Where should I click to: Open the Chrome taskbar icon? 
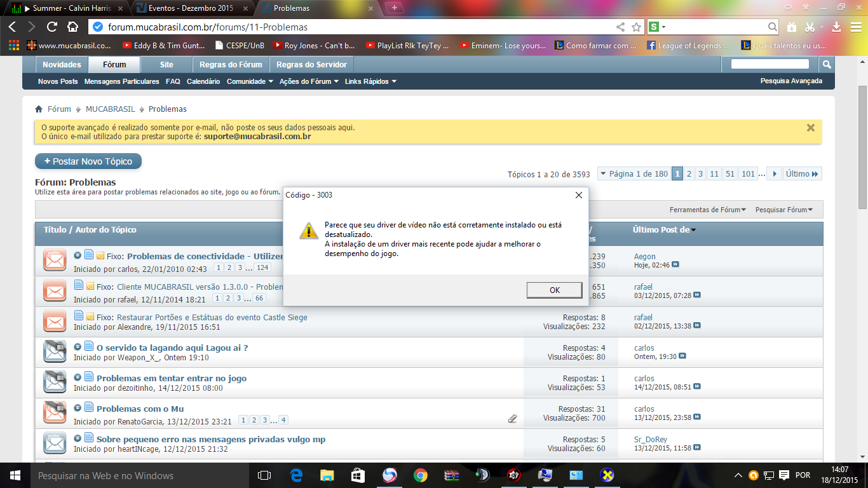(x=420, y=475)
